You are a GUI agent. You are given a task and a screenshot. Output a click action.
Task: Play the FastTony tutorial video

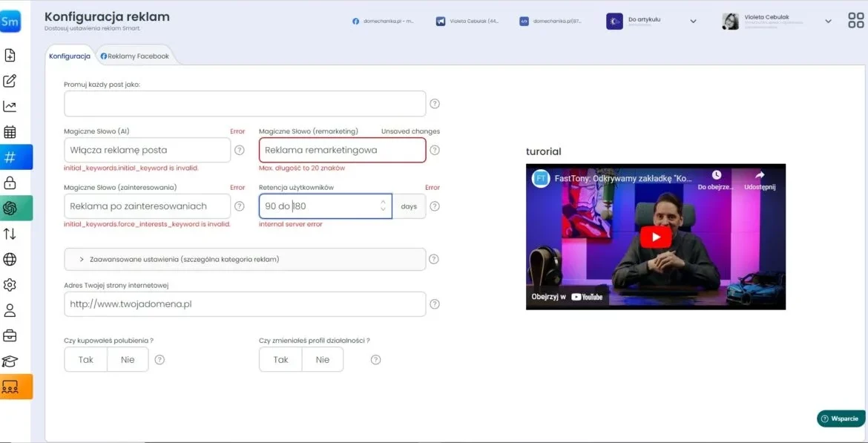655,237
